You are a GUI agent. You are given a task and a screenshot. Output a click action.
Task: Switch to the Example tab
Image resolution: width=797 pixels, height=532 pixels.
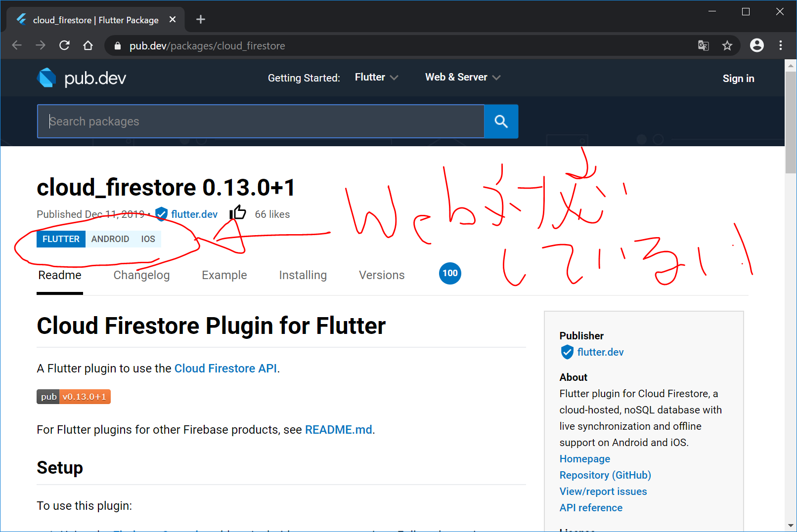click(x=224, y=275)
